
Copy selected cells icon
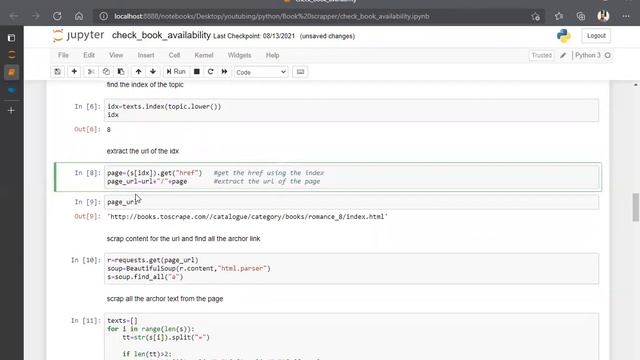click(x=106, y=72)
